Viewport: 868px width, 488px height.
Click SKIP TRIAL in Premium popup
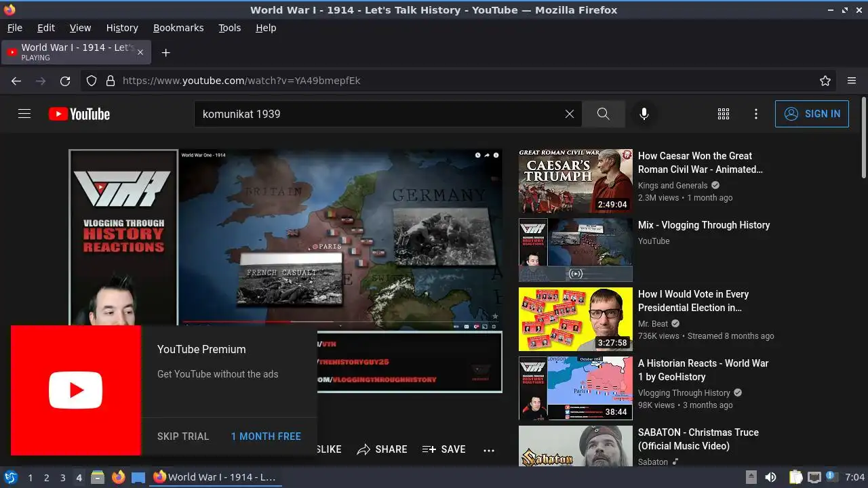click(183, 436)
